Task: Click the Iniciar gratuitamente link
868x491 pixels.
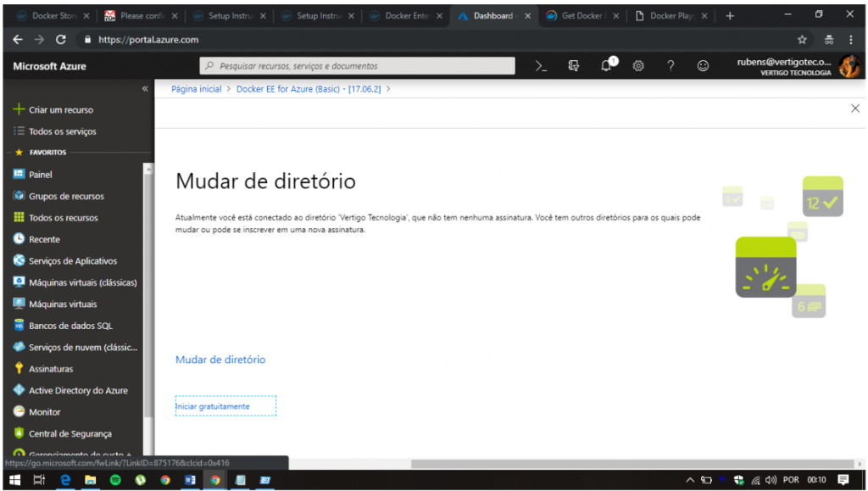Action: 213,406
